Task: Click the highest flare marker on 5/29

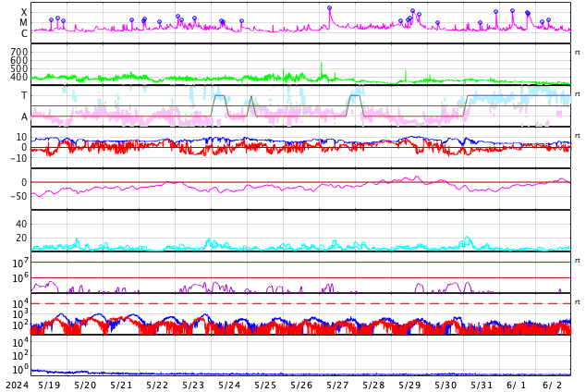Action: 412,11
